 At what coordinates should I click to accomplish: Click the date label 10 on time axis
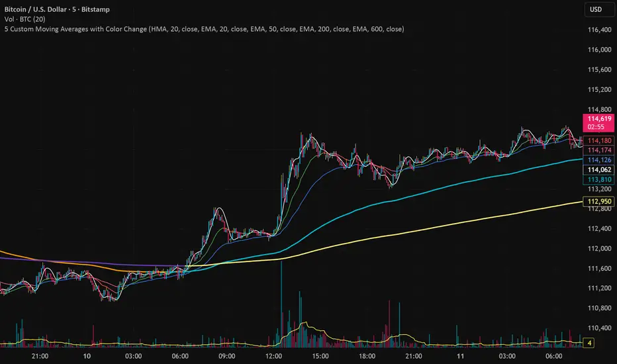click(87, 356)
